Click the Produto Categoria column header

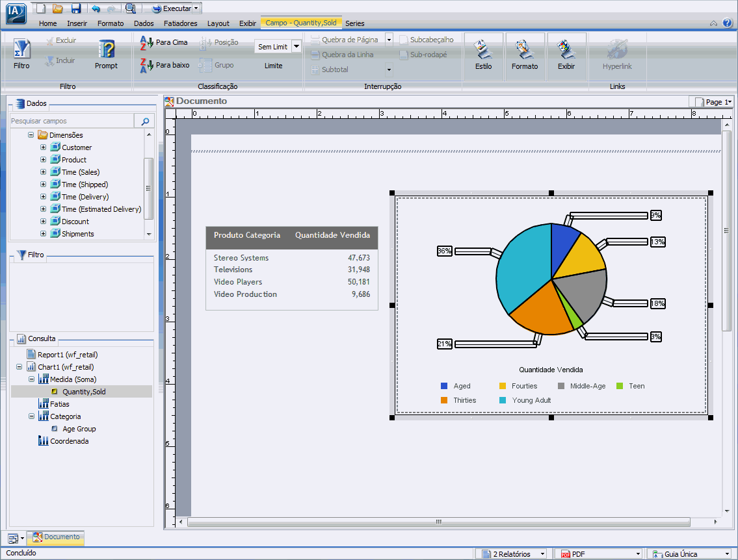pos(246,235)
